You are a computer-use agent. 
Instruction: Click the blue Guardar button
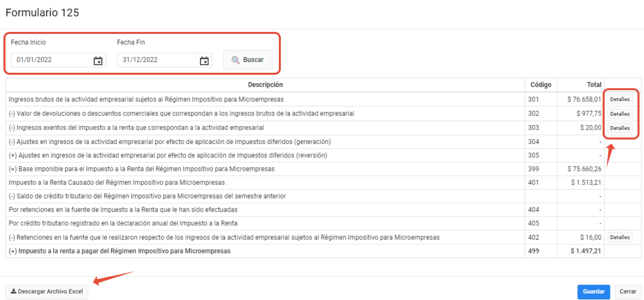(594, 292)
